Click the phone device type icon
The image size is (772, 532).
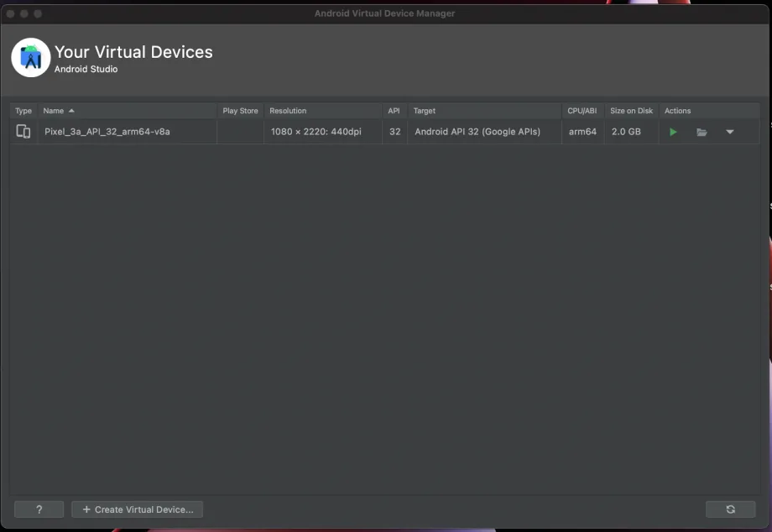click(x=23, y=132)
